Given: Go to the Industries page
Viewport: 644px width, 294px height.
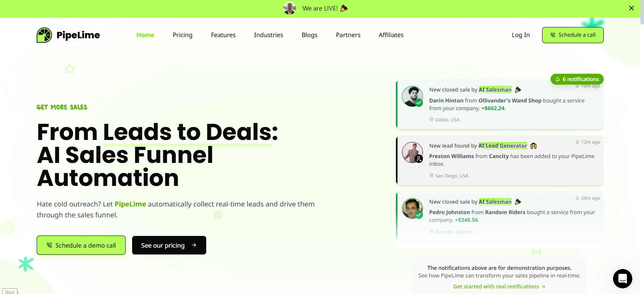Looking at the screenshot, I should coord(269,35).
